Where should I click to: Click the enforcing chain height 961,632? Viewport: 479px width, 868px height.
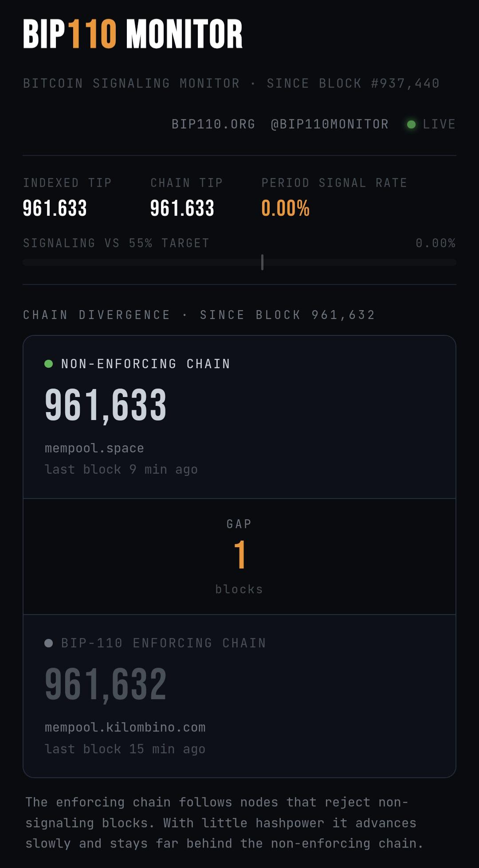tap(106, 685)
